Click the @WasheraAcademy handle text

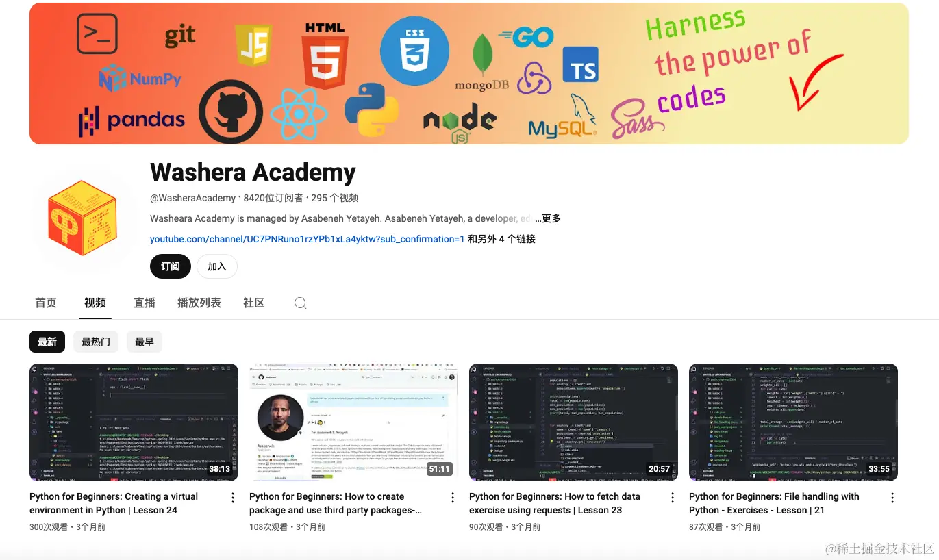(x=192, y=198)
